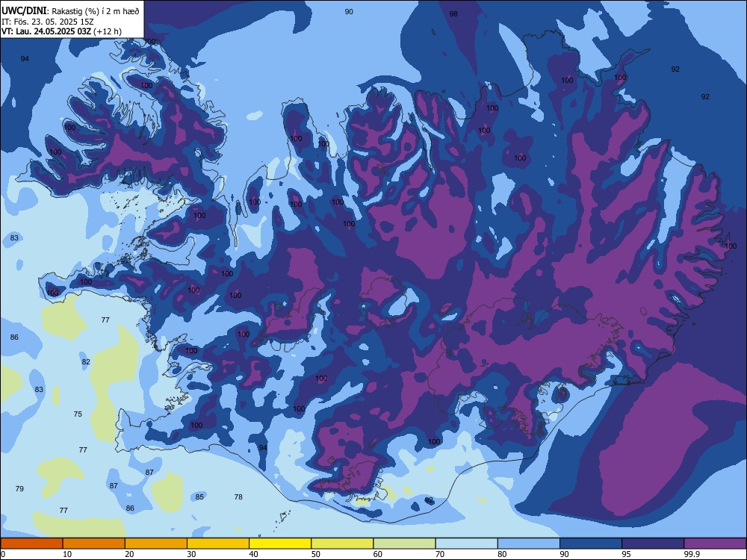Image resolution: width=747 pixels, height=560 pixels.
Task: Click the legend label '0'
Action: (3, 554)
